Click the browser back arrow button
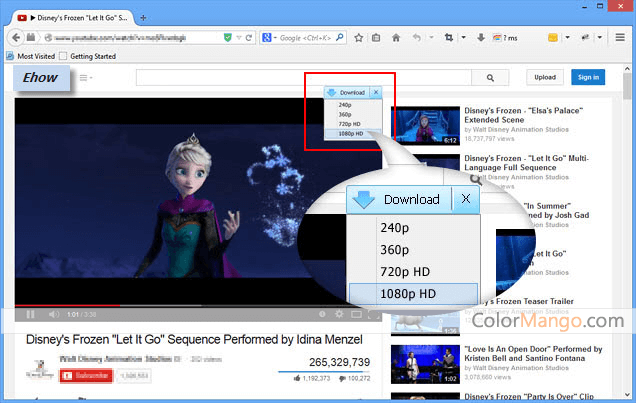 [x=16, y=37]
